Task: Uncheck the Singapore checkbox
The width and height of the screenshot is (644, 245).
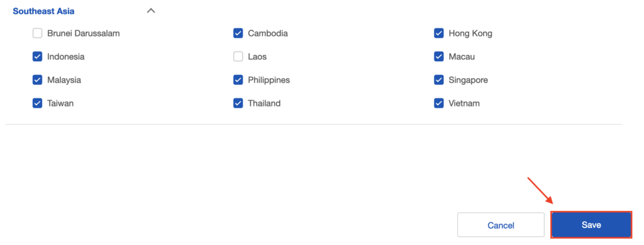Action: (438, 80)
